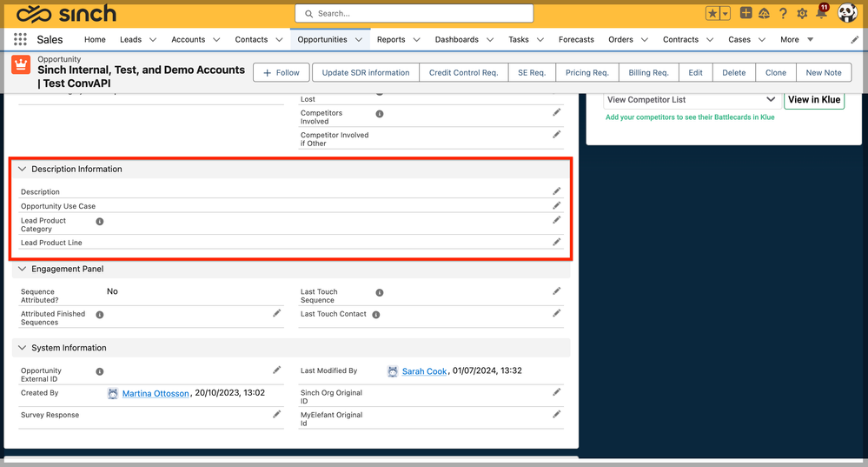This screenshot has width=868, height=467.
Task: Click the panda user avatar
Action: pyautogui.click(x=847, y=13)
